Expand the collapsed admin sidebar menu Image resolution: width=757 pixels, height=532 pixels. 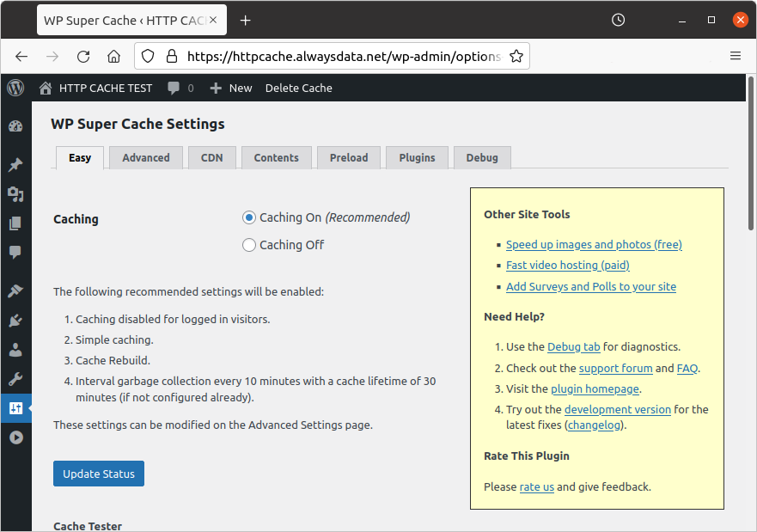pyautogui.click(x=15, y=437)
